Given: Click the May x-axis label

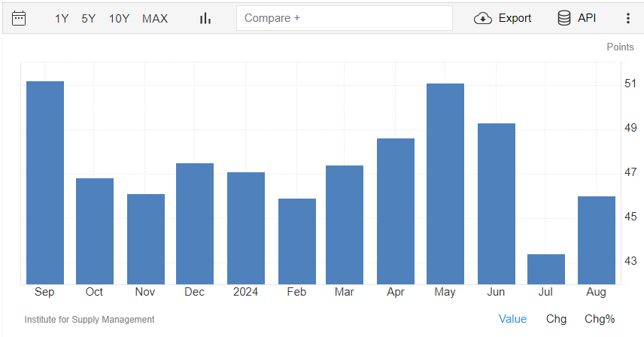Looking at the screenshot, I should point(445,292).
